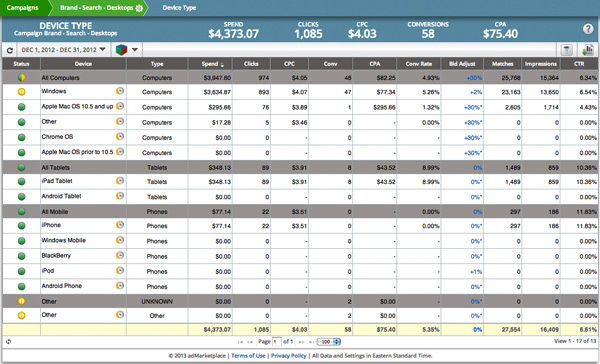Go to next page with the pager arrow
The height and width of the screenshot is (364, 600).
click(x=302, y=342)
